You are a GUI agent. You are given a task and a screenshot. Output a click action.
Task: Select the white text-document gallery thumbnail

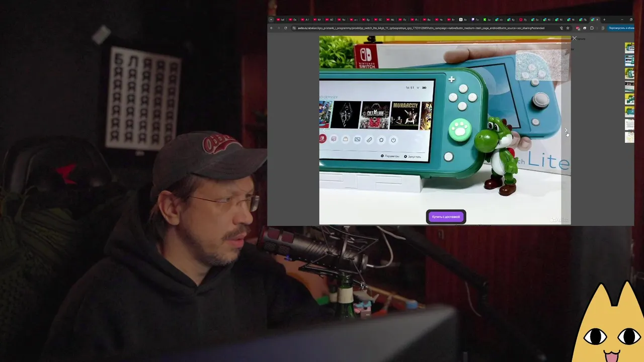click(x=629, y=125)
